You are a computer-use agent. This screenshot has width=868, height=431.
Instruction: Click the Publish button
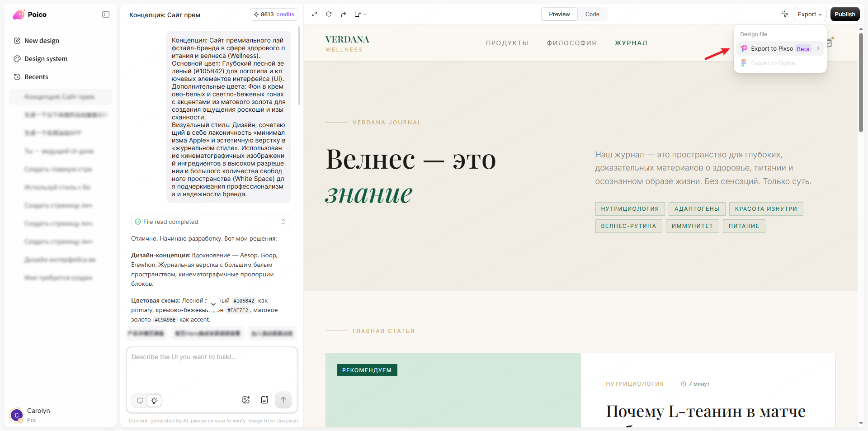tap(845, 14)
